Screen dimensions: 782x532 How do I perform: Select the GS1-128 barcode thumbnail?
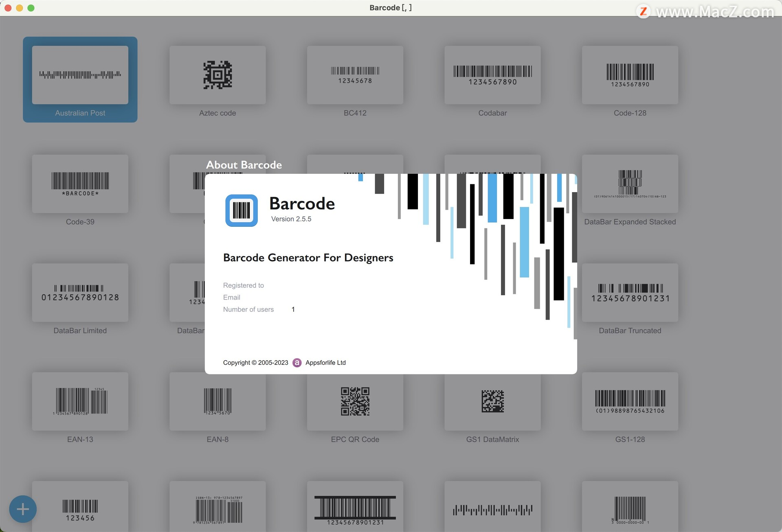pyautogui.click(x=630, y=401)
